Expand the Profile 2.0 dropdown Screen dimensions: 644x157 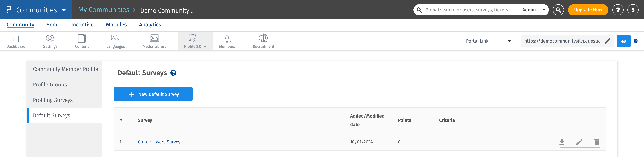tap(195, 41)
